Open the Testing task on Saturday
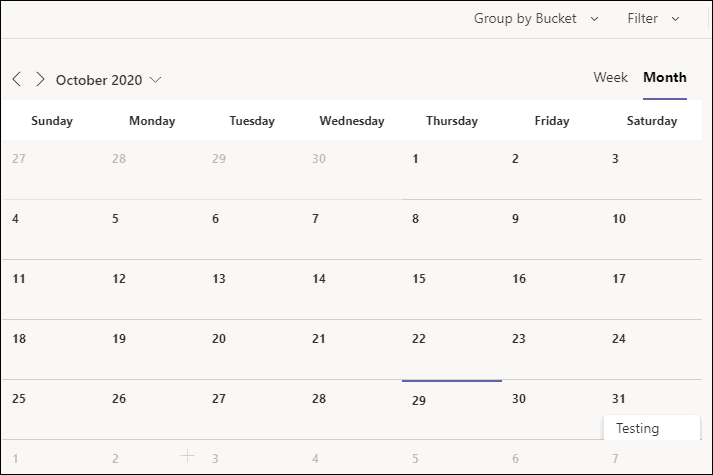This screenshot has height=475, width=713. pyautogui.click(x=651, y=428)
